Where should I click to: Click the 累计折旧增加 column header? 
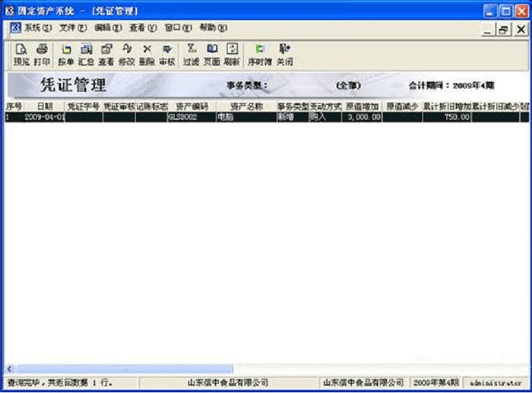click(x=447, y=106)
